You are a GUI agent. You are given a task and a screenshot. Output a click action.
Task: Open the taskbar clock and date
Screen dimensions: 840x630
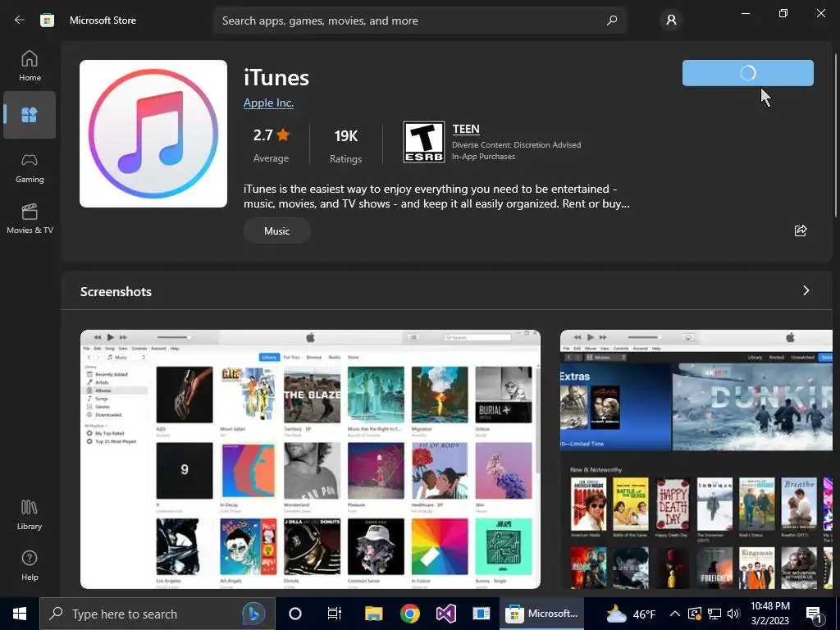click(x=769, y=614)
